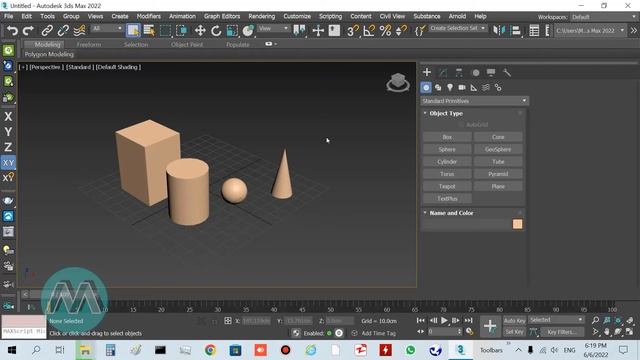Open the Graph Editors menu
Image resolution: width=640 pixels, height=360 pixels.
tap(222, 16)
